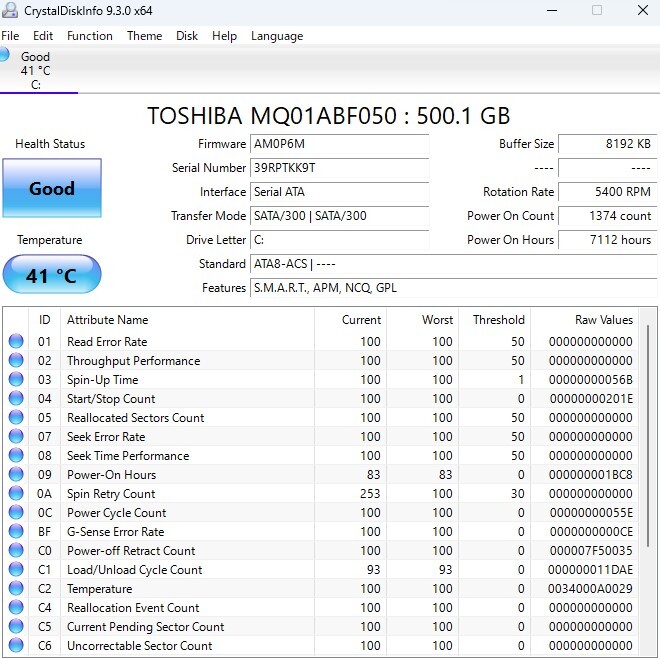Screen dimensions: 660x659
Task: Click the CrystalDiskInfo app icon in title bar
Action: pyautogui.click(x=9, y=10)
